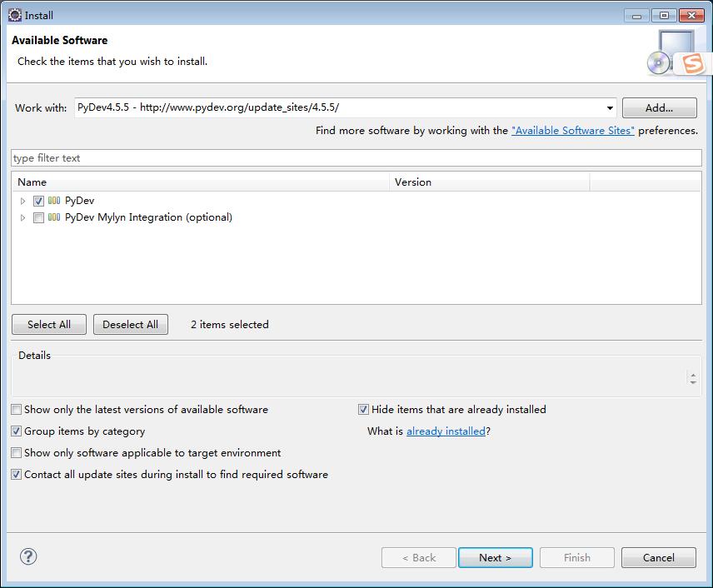Check PyDev Mylyn Integration (optional) checkbox
Image resolution: width=713 pixels, height=588 pixels.
tap(38, 218)
